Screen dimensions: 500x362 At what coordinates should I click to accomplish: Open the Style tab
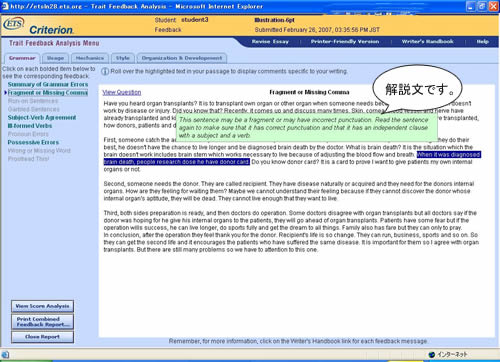123,58
